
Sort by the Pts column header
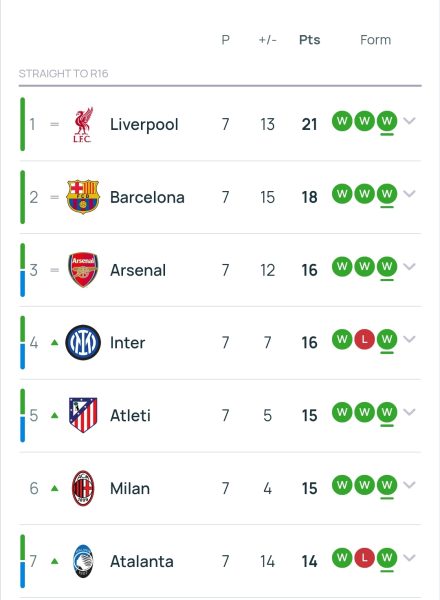click(x=310, y=40)
